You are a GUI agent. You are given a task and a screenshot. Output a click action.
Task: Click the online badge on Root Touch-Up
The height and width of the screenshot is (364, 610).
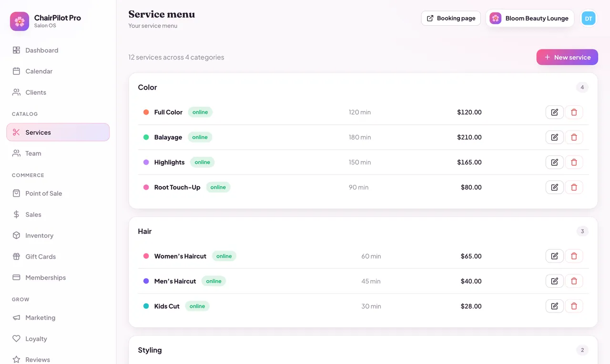(218, 187)
